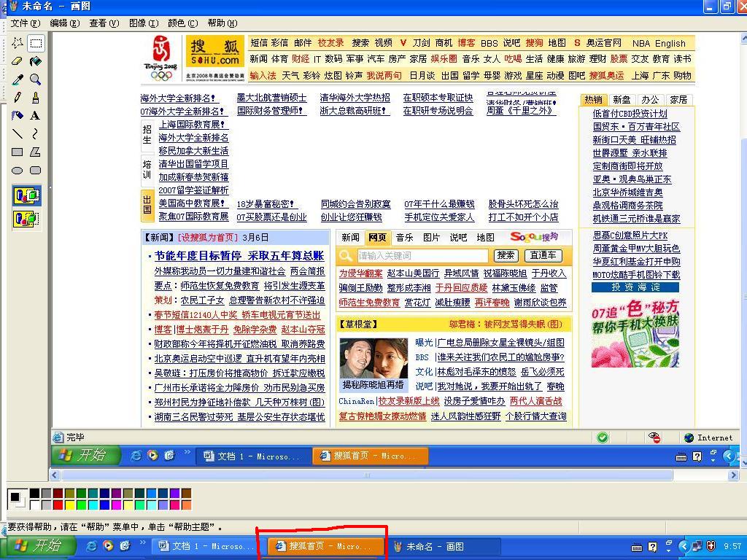This screenshot has height=560, width=747.
Task: Activate the Airbrush spray tool
Action: click(18, 116)
